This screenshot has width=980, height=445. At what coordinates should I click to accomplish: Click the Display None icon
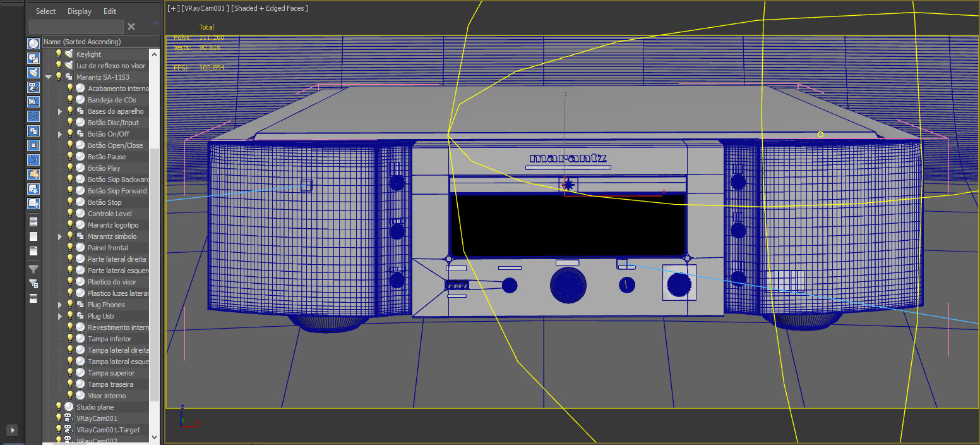pos(33,236)
